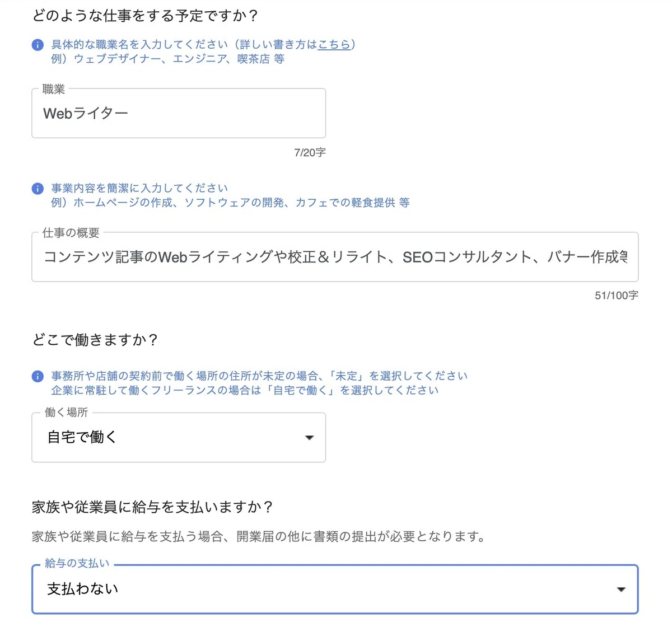Click the 51/100字 character counter

coord(617,295)
